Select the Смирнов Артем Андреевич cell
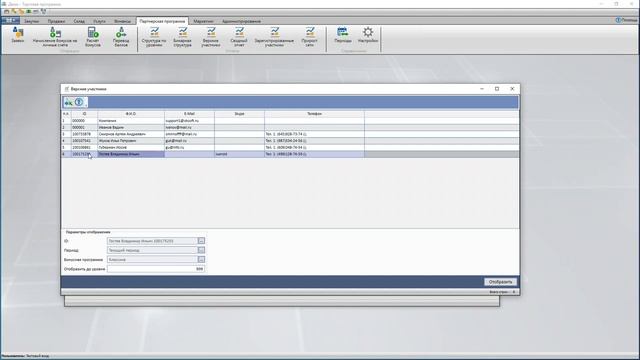640x360 pixels. pos(131,134)
